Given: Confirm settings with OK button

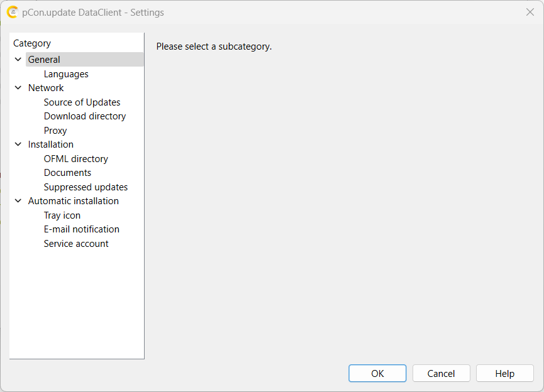Looking at the screenshot, I should 377,373.
